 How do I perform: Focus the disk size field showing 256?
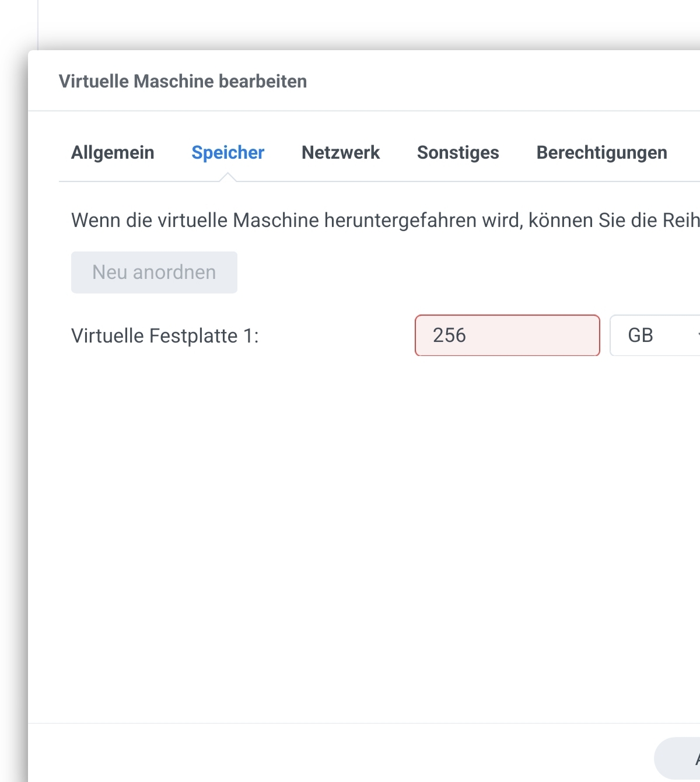point(507,336)
